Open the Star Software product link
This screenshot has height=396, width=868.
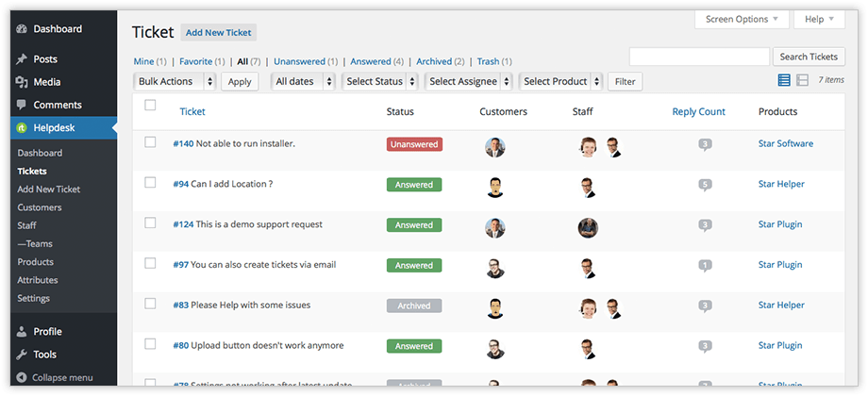[786, 143]
